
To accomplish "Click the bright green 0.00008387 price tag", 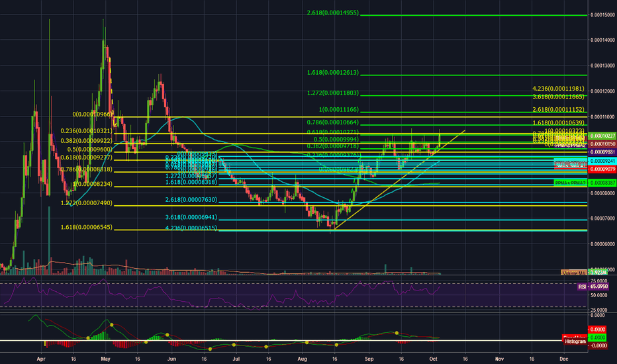I will (x=602, y=183).
